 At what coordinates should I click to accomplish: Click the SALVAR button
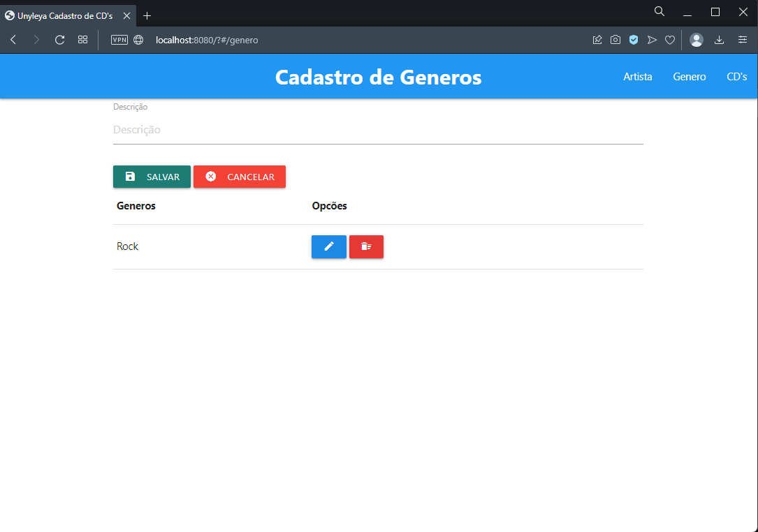[x=152, y=176]
